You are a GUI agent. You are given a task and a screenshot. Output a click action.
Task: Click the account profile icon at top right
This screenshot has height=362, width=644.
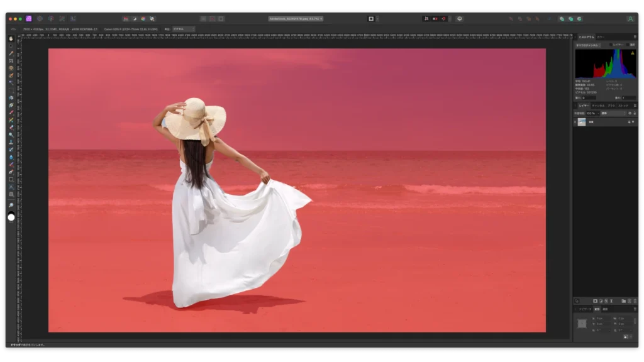(x=630, y=19)
